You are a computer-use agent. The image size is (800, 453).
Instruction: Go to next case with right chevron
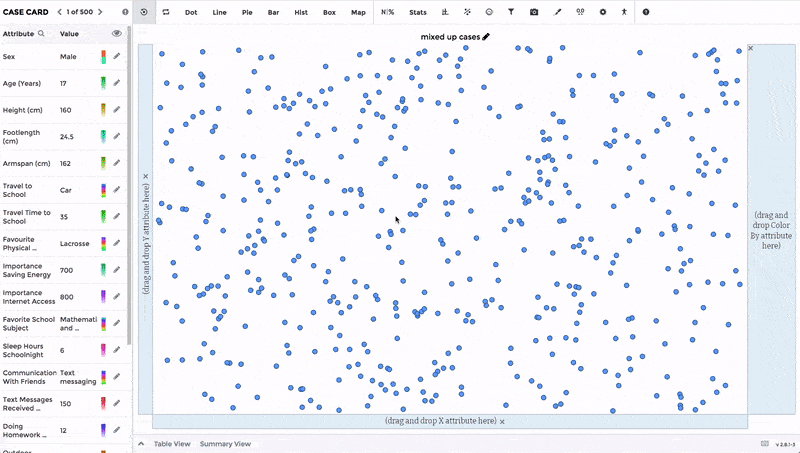coord(100,12)
